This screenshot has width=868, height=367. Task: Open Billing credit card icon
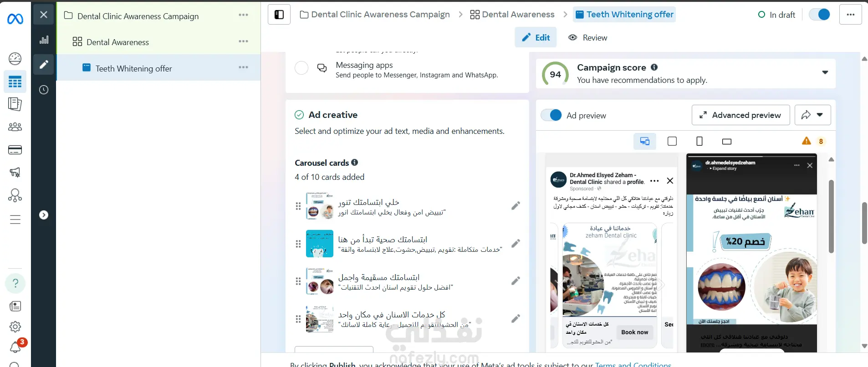[15, 150]
